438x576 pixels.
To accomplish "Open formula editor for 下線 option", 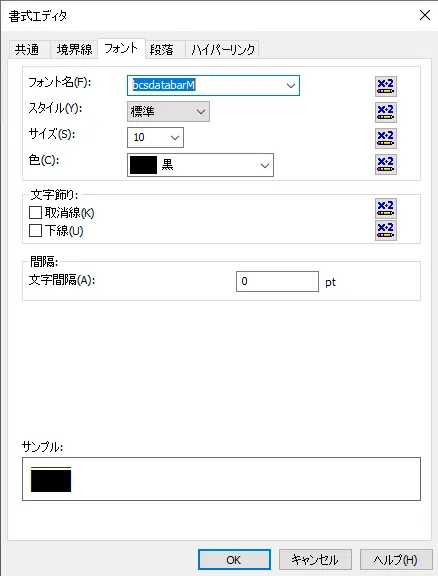I will (x=385, y=230).
